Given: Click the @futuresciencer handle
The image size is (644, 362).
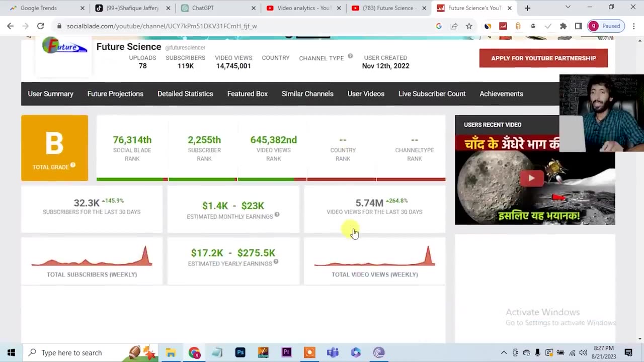Looking at the screenshot, I should (185, 48).
